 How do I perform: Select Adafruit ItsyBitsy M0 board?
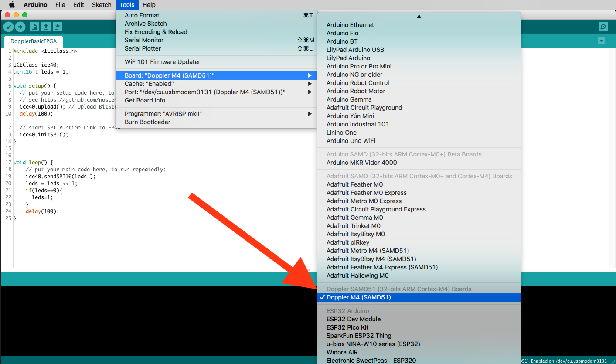pos(419,234)
